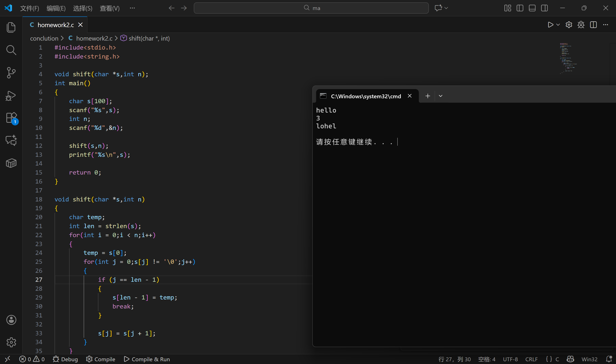Toggle the secondary side bar layout button
Viewport: 616px width, 364px height.
[x=544, y=8]
